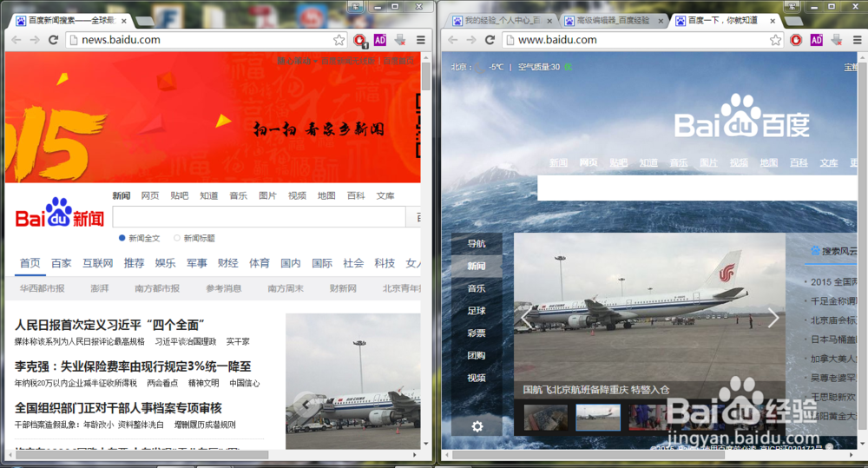This screenshot has width=868, height=468.
Task: Switch to the 高级编辑器_百度经验 tab
Action: coord(614,21)
